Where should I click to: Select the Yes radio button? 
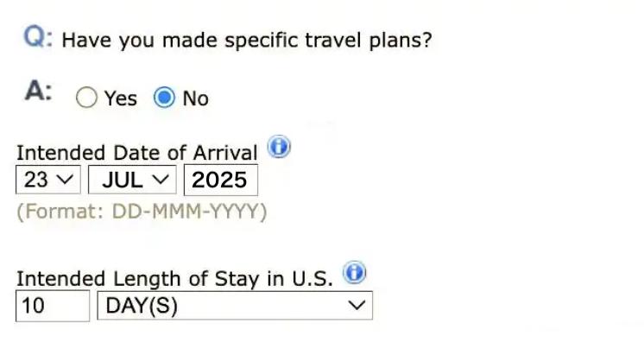tap(86, 98)
